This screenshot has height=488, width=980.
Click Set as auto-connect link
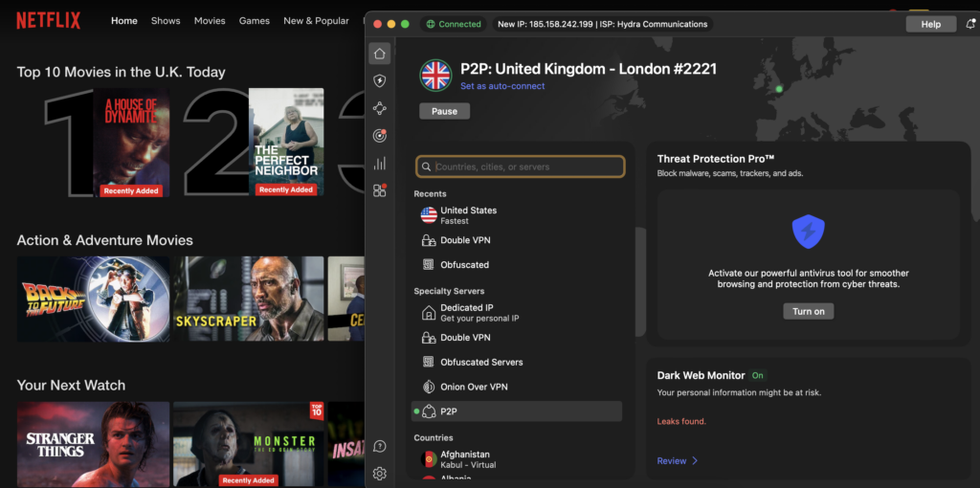point(502,86)
